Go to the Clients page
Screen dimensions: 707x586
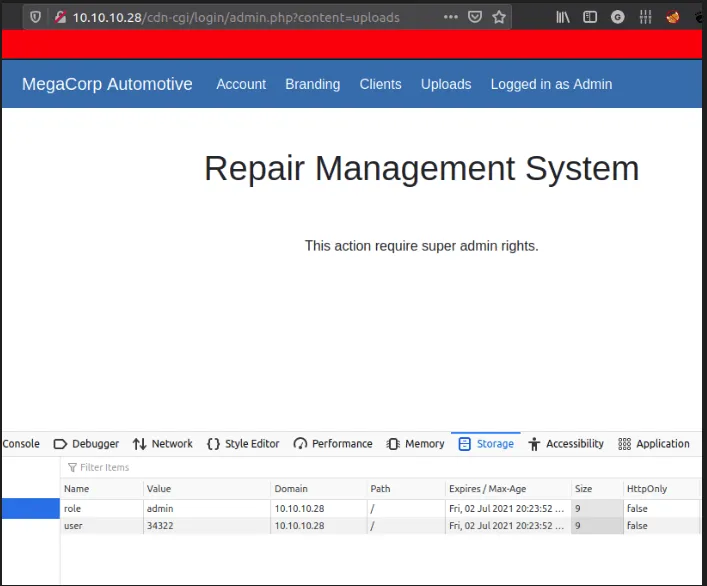(x=380, y=84)
